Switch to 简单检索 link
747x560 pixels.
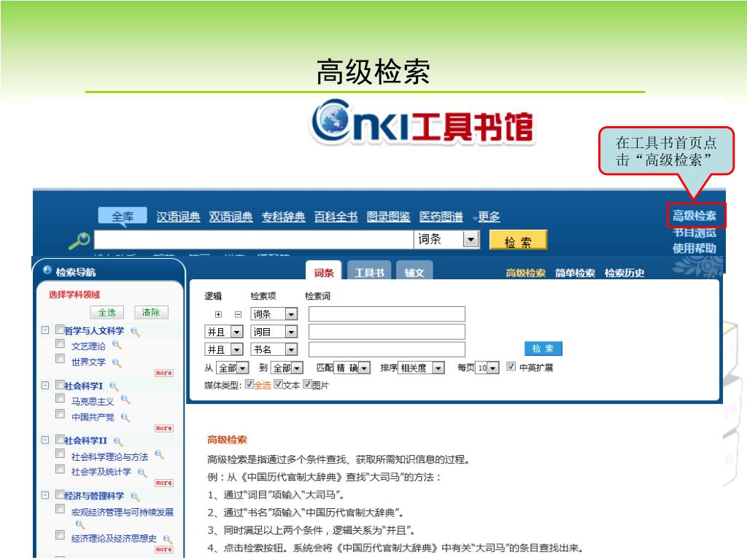[575, 273]
